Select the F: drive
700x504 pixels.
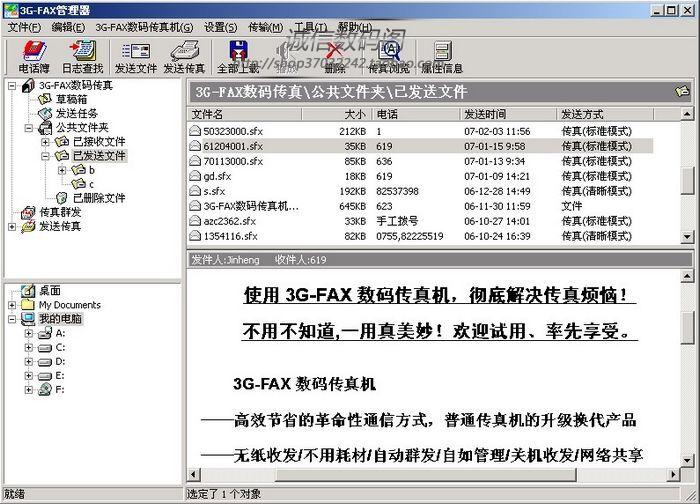pyautogui.click(x=60, y=390)
